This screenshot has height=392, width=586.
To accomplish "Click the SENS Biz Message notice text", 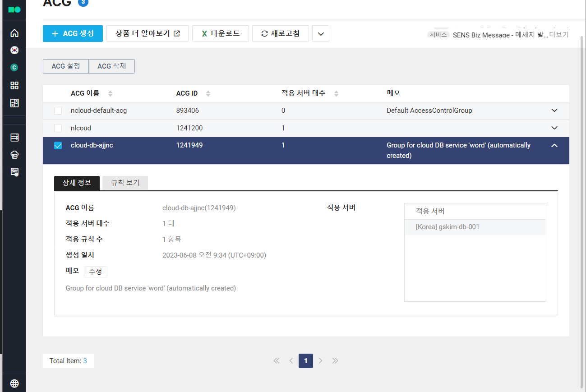I will click(x=500, y=35).
